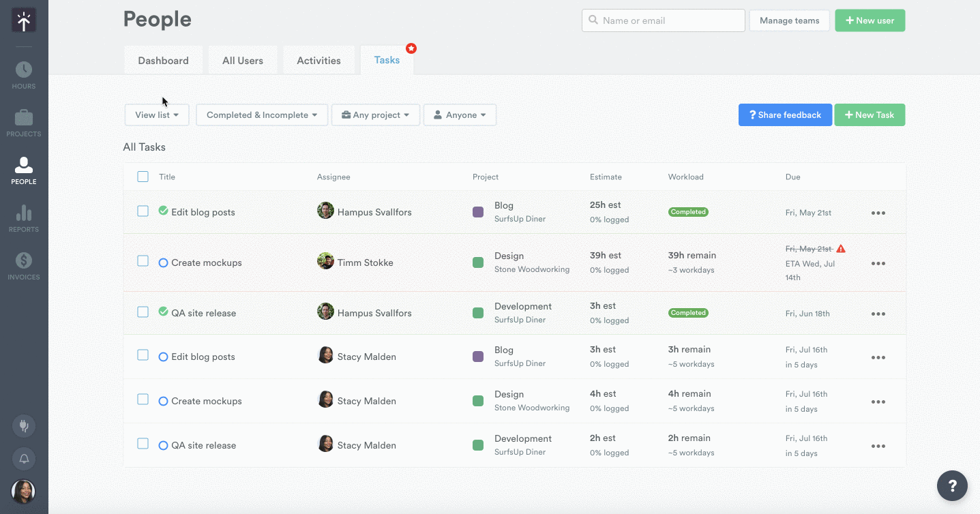
Task: Tick checkbox for Hampus's Edit blog posts task
Action: (143, 211)
